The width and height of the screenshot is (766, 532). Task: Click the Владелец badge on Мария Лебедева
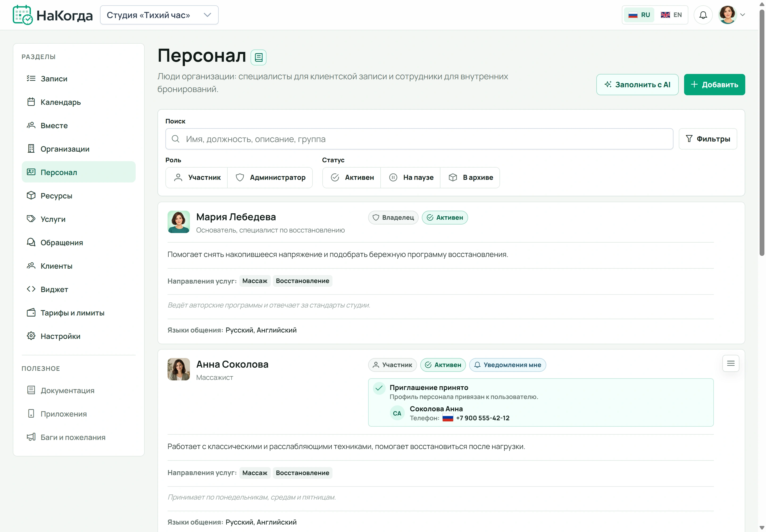point(393,218)
